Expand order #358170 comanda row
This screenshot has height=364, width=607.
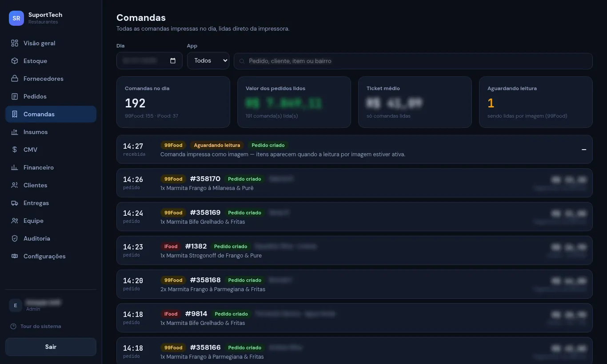point(354,183)
